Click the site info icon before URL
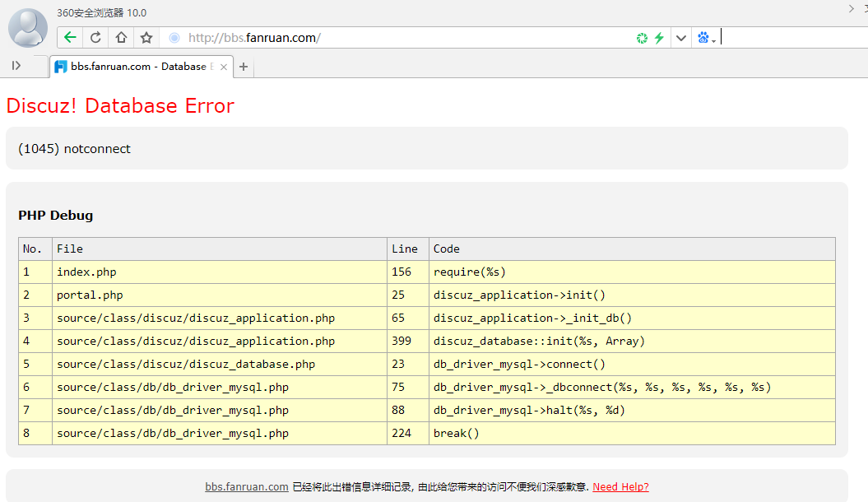 pyautogui.click(x=174, y=38)
